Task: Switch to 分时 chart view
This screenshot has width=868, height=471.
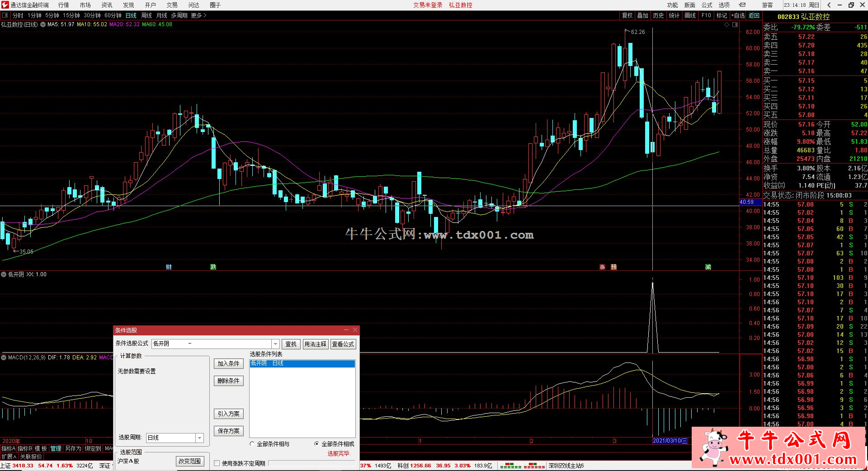Action: click(18, 15)
